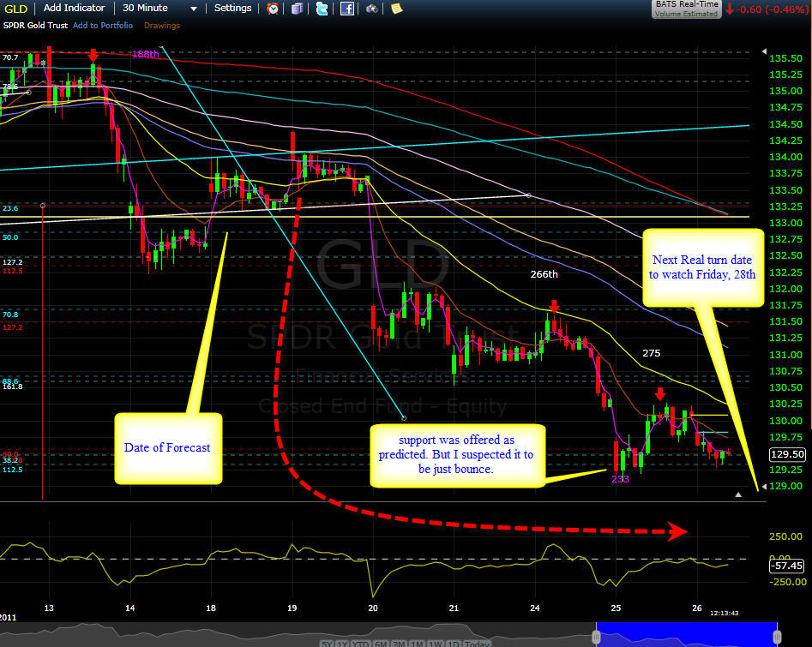The image size is (812, 647).
Task: Click the 23.6 Fibonacci level label
Action: point(10,208)
